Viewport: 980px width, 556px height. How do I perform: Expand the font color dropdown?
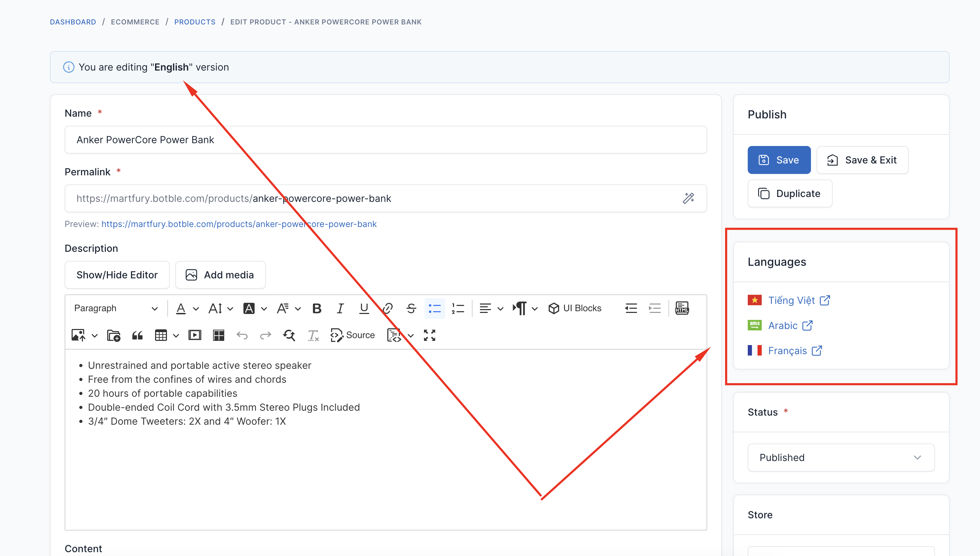point(196,308)
